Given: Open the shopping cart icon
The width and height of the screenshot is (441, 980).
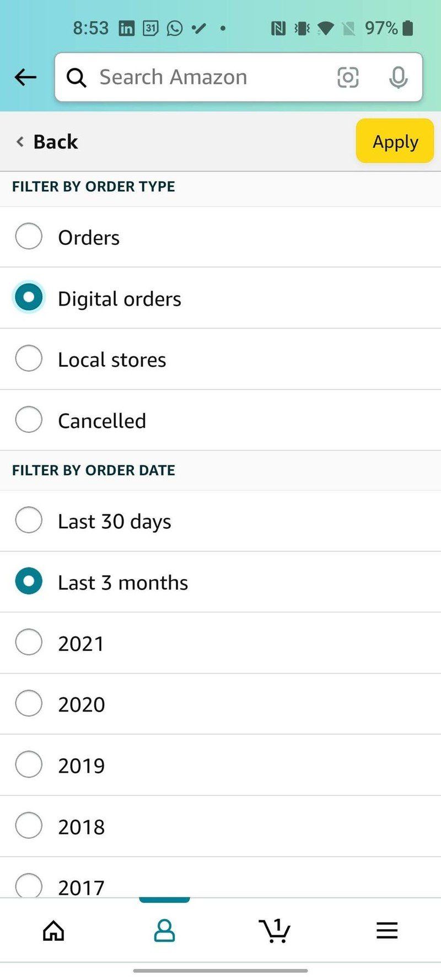Looking at the screenshot, I should pyautogui.click(x=275, y=930).
